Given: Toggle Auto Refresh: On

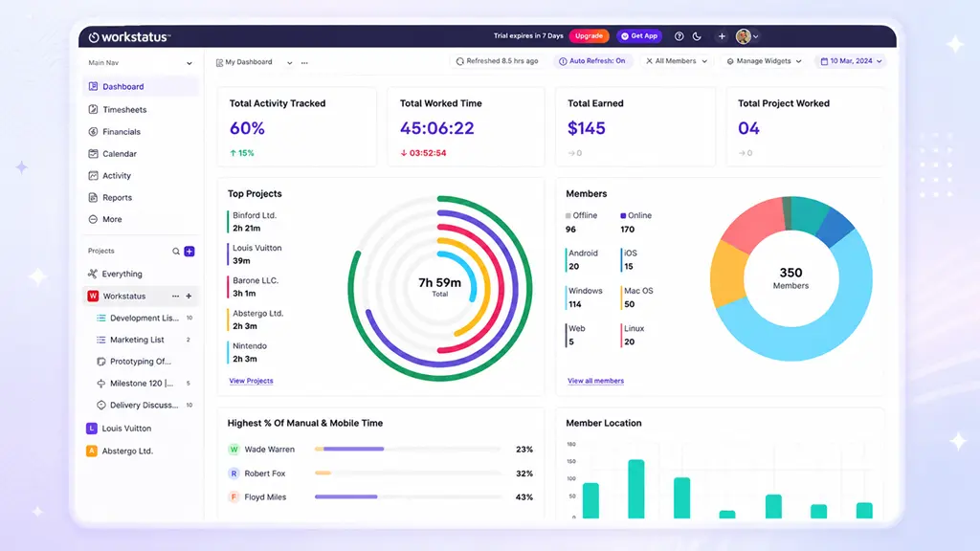Looking at the screenshot, I should pos(591,61).
